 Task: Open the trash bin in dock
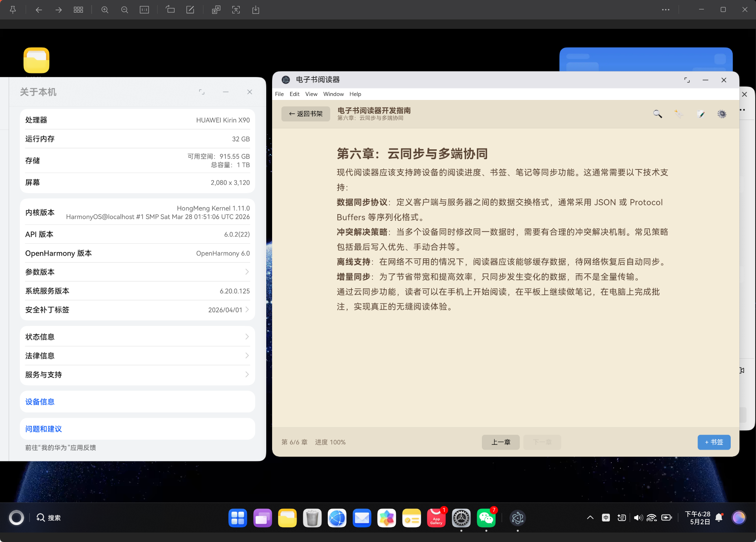pos(312,518)
